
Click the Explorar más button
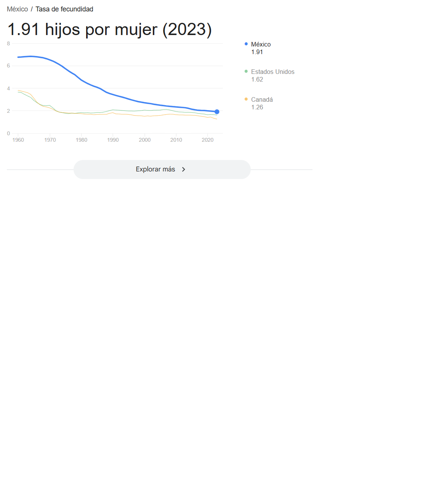coord(155,170)
